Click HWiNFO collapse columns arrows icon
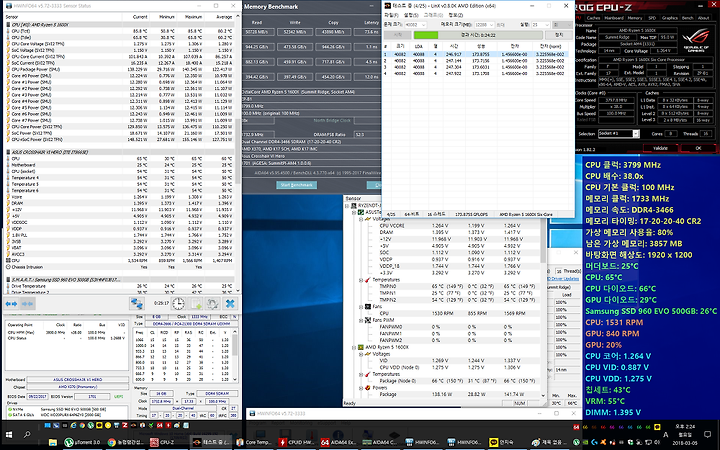Screen dimensions: 720x450 click(x=28, y=304)
